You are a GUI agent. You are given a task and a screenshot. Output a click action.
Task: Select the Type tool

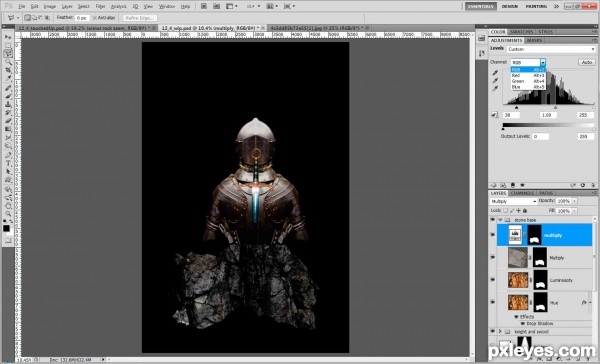pos(8,163)
